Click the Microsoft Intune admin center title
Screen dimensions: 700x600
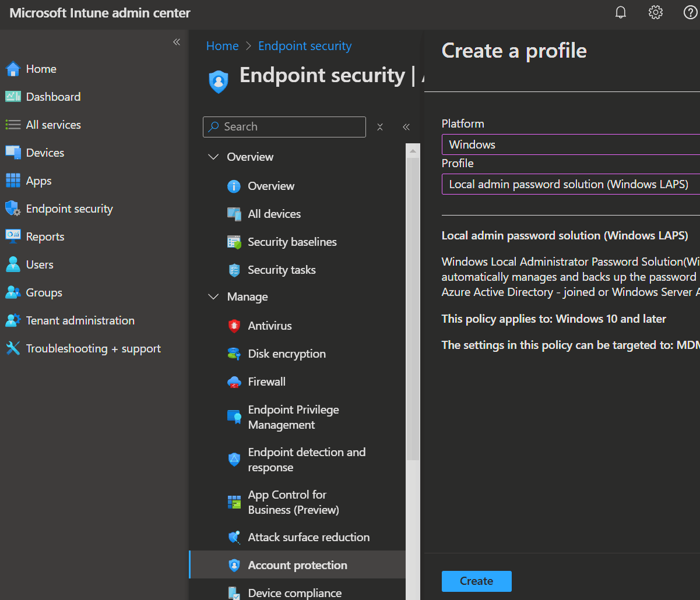point(100,13)
